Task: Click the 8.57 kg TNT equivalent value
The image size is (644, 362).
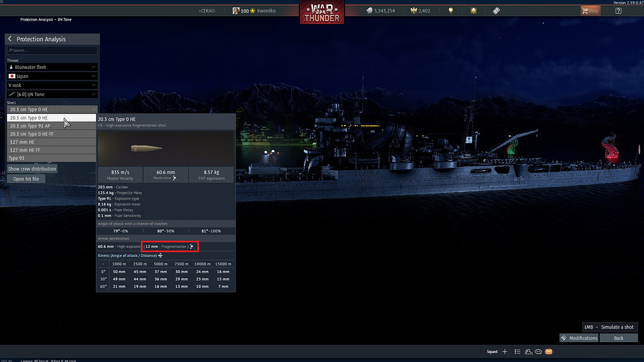Action: click(211, 172)
